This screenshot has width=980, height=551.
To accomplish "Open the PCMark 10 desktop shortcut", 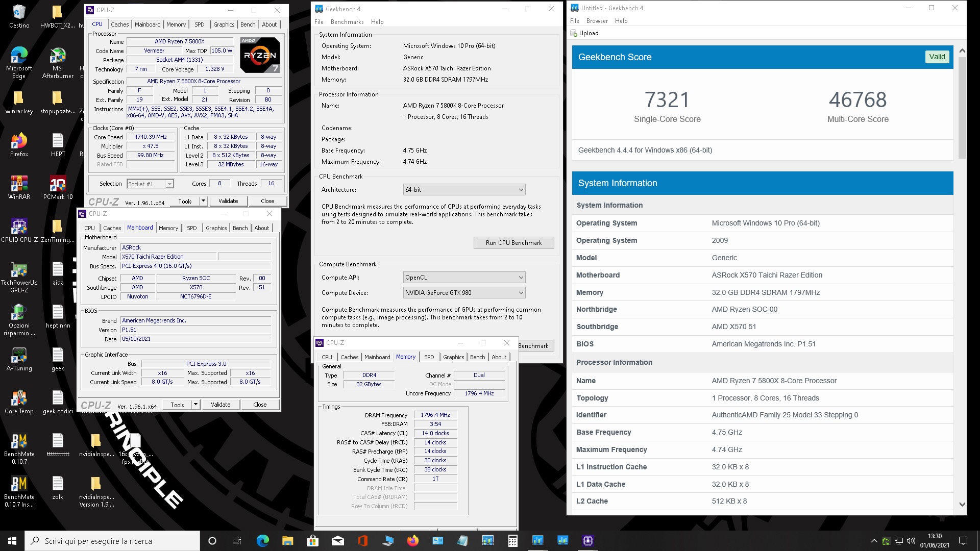I will pyautogui.click(x=58, y=187).
